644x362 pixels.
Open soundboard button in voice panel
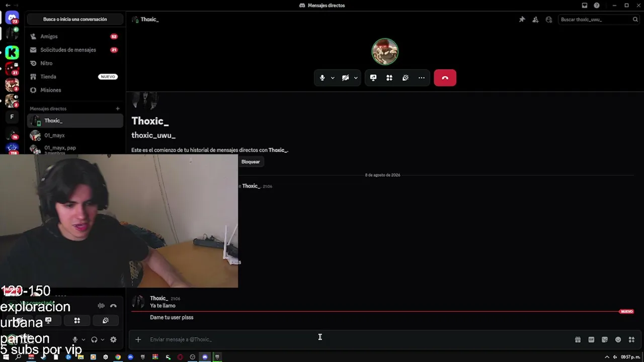coord(106,320)
